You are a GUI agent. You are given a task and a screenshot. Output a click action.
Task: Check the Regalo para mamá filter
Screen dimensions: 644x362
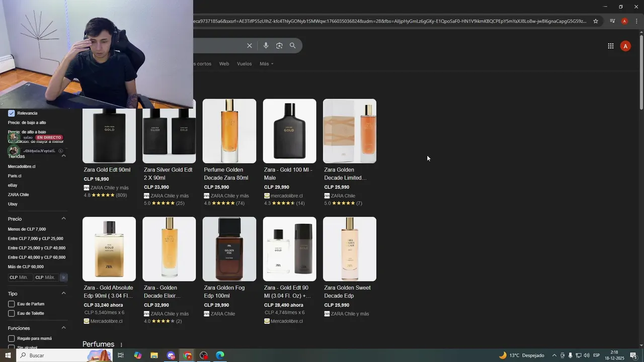click(11, 338)
